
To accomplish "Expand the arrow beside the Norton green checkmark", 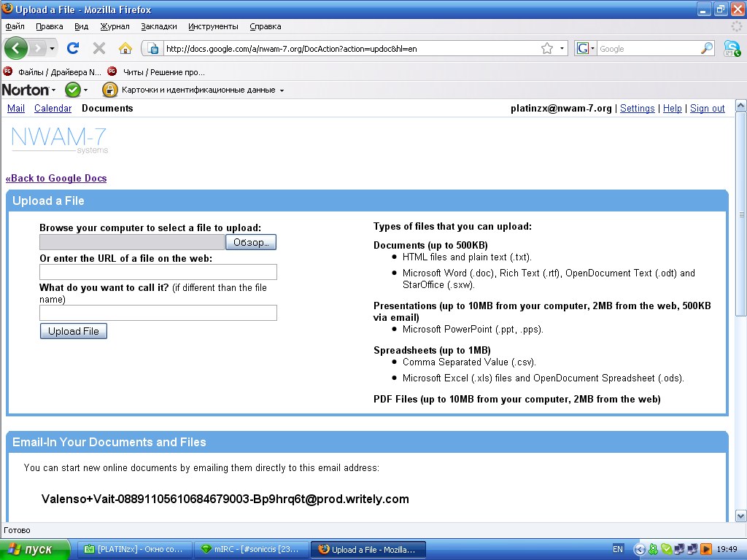I will (x=86, y=90).
